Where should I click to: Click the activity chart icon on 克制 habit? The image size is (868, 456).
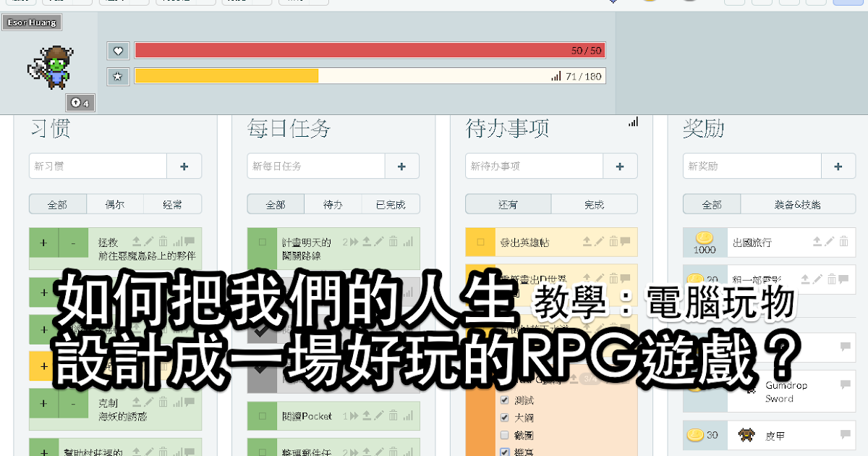coord(178,402)
